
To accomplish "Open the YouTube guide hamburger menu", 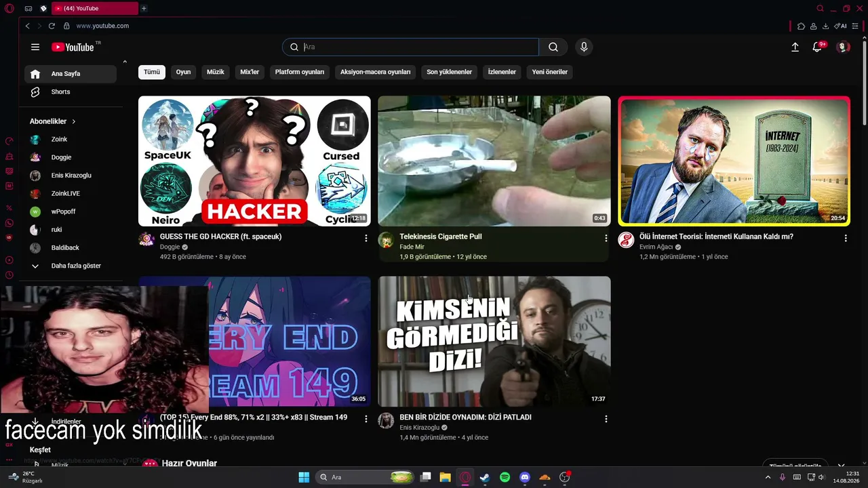I will [x=35, y=47].
